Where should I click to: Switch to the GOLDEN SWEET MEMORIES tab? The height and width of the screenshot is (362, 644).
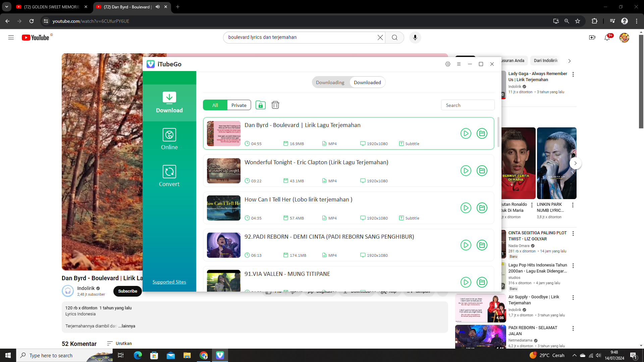[52, 7]
